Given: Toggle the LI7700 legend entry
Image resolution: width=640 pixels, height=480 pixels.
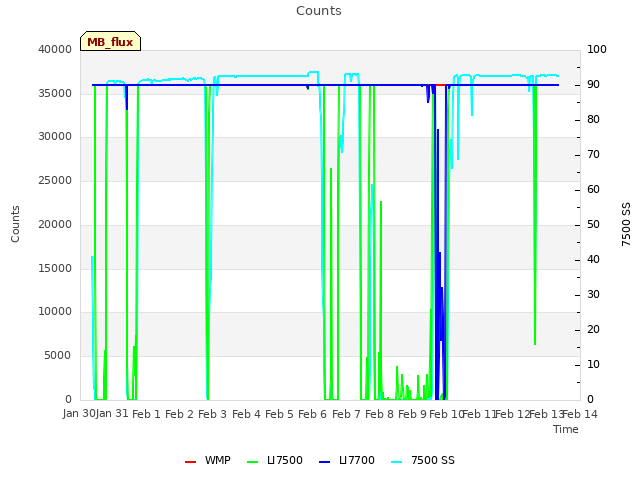Looking at the screenshot, I should pyautogui.click(x=347, y=460).
